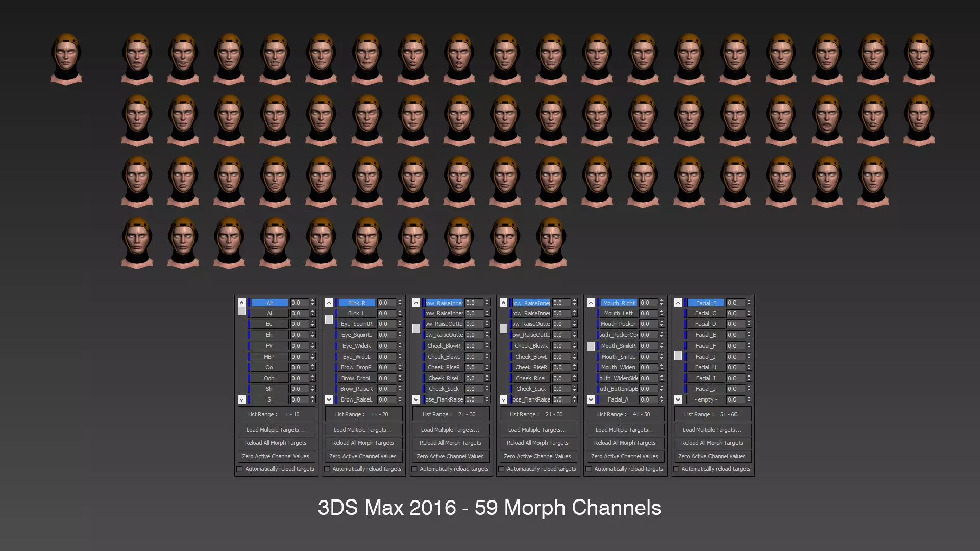Click scroll-down arrow beside Brow_RaiseL channel
980x551 pixels.
[329, 399]
